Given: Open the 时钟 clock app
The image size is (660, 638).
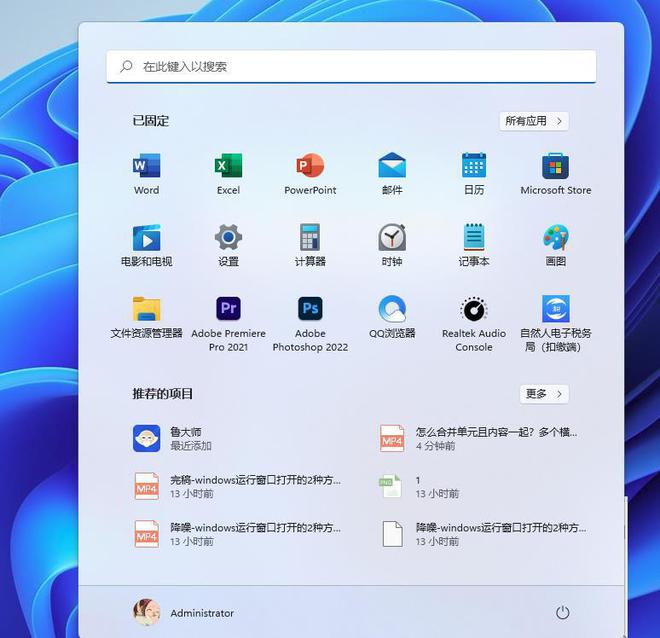Looking at the screenshot, I should (392, 245).
